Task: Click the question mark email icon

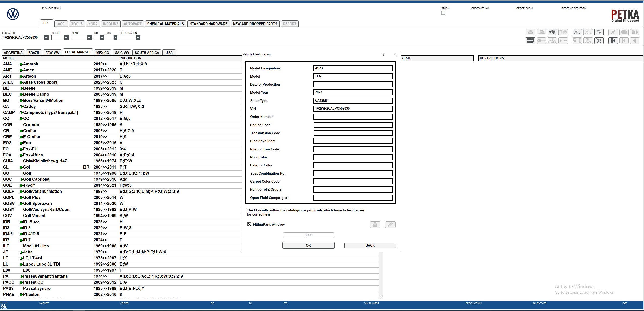Action: pyautogui.click(x=563, y=32)
